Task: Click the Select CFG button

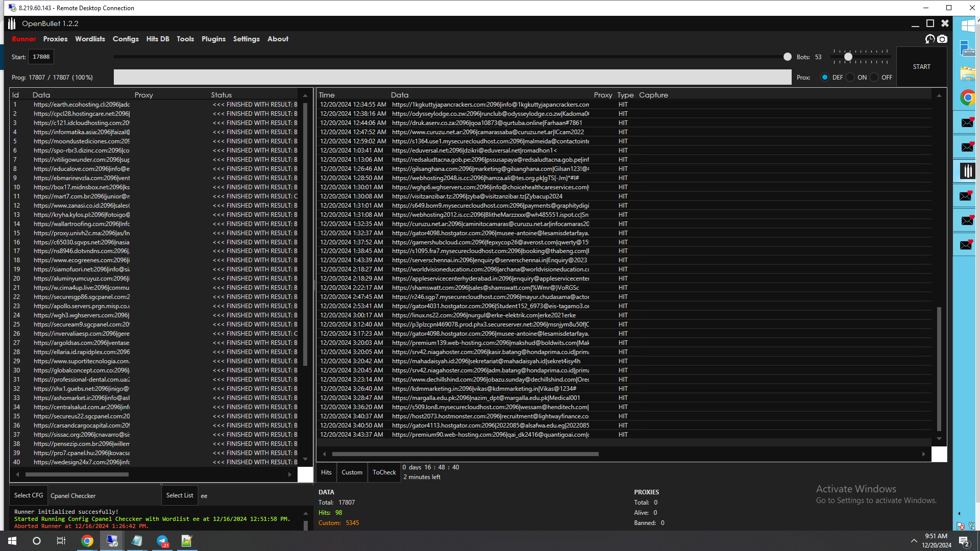Action: pyautogui.click(x=29, y=495)
